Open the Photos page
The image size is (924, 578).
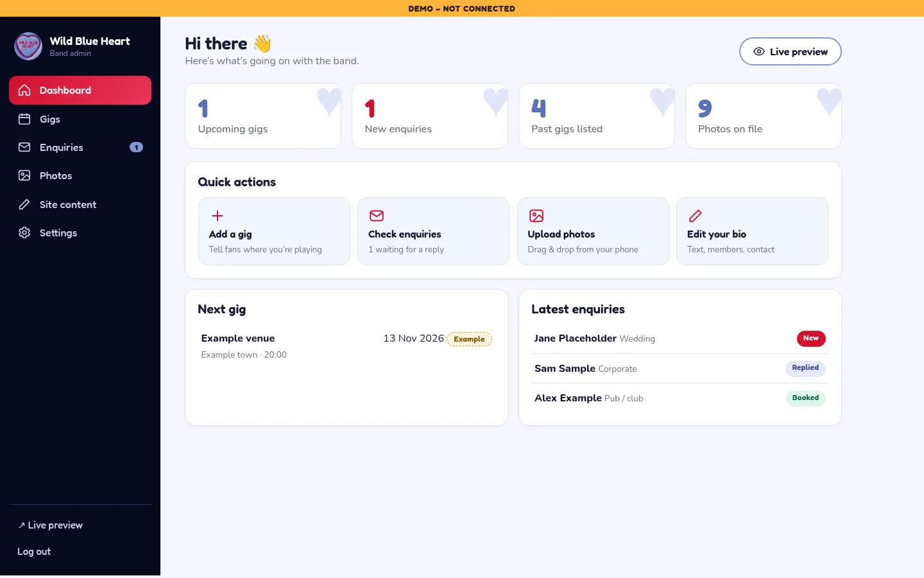tap(80, 175)
